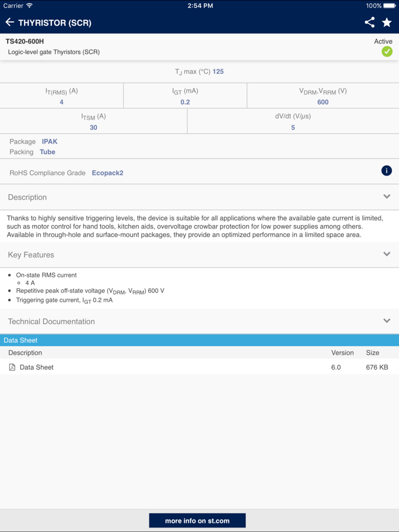Viewport: 399px width, 532px height.
Task: Tap the Key Features heading
Action: coord(31,255)
